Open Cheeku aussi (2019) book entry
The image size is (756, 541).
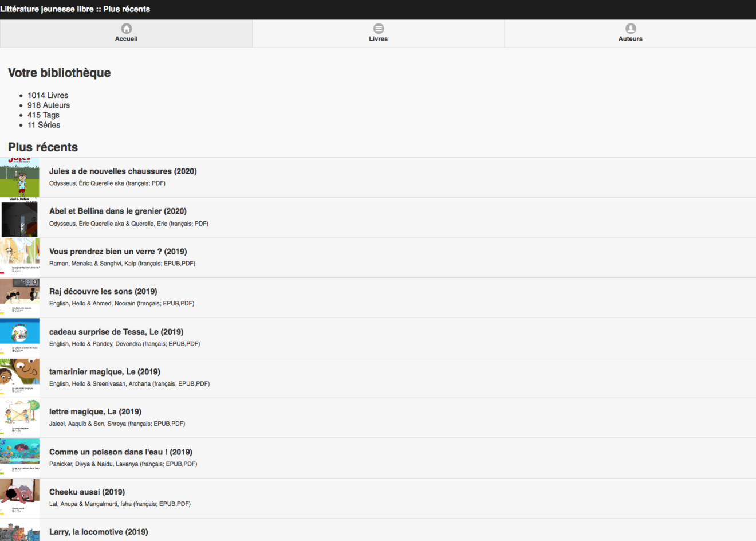tap(87, 492)
